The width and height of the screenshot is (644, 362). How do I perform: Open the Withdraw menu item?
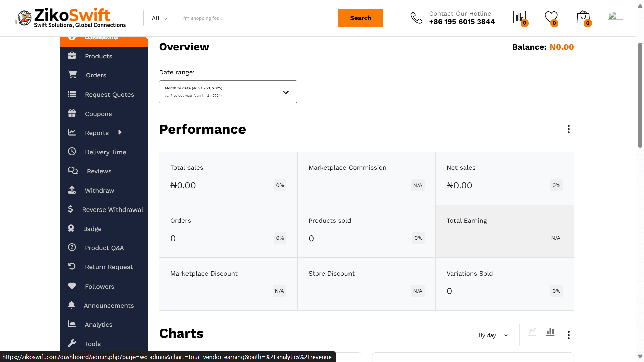tap(104, 190)
